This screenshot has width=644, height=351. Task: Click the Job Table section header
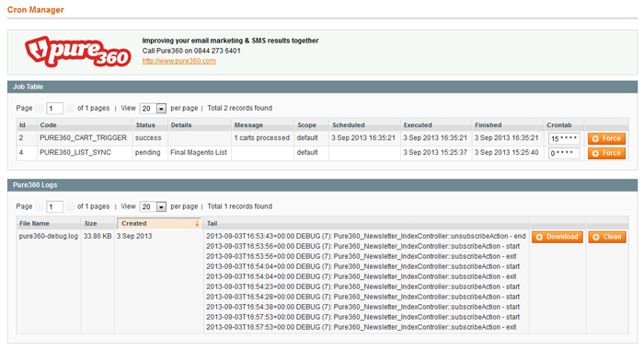pos(322,87)
